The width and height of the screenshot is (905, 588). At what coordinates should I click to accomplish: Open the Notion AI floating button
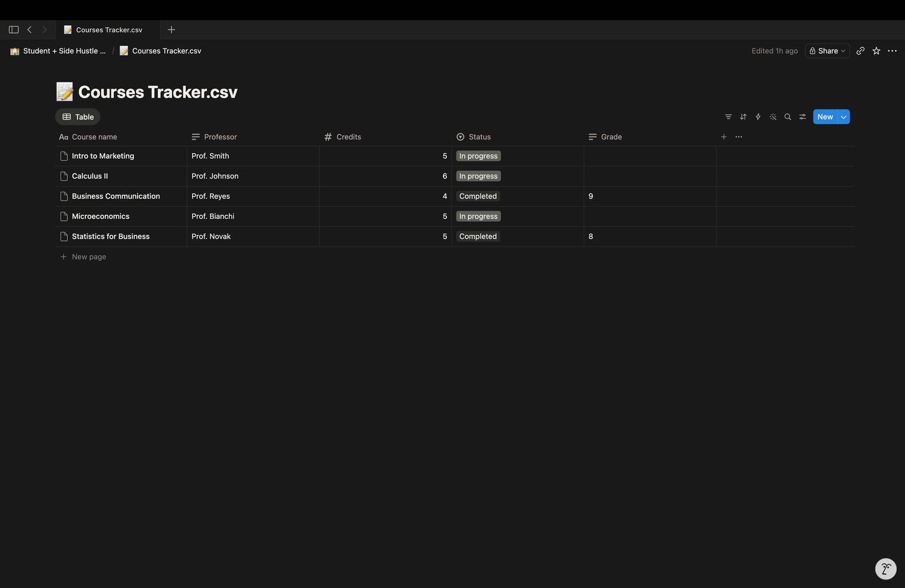click(x=886, y=569)
